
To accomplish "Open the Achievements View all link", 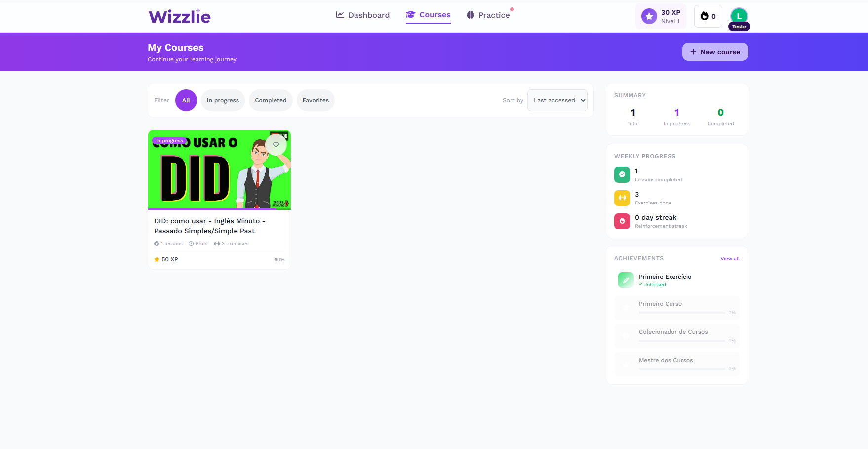I will pyautogui.click(x=730, y=258).
